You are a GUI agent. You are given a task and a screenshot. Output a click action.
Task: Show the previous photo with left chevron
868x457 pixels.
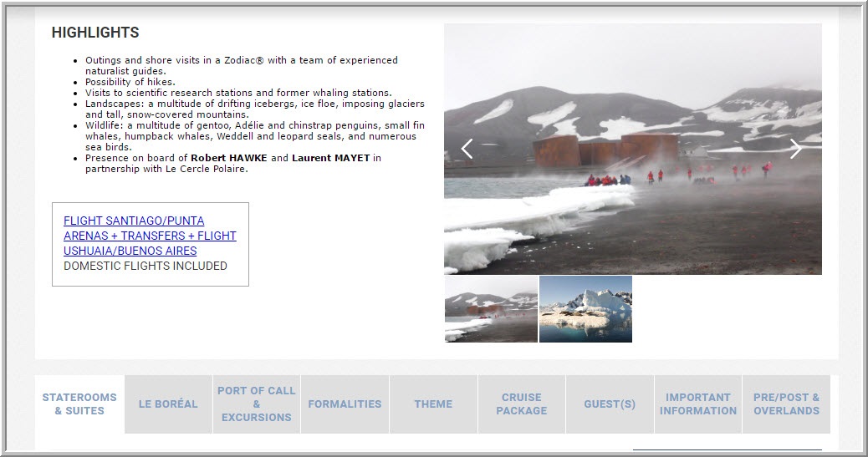[467, 149]
